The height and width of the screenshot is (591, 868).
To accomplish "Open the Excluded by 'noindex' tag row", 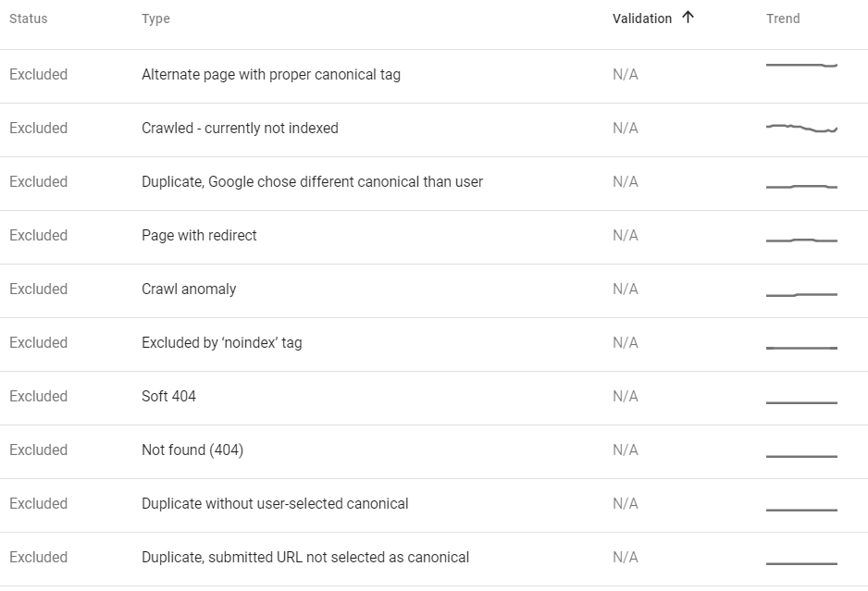I will point(222,343).
